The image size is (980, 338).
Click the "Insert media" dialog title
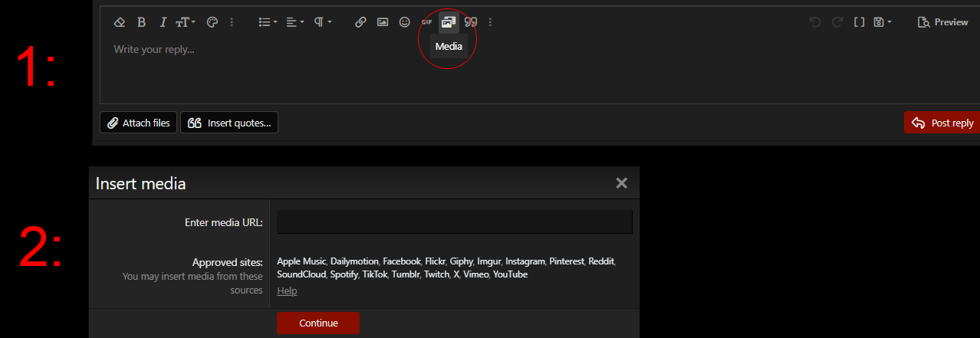140,183
